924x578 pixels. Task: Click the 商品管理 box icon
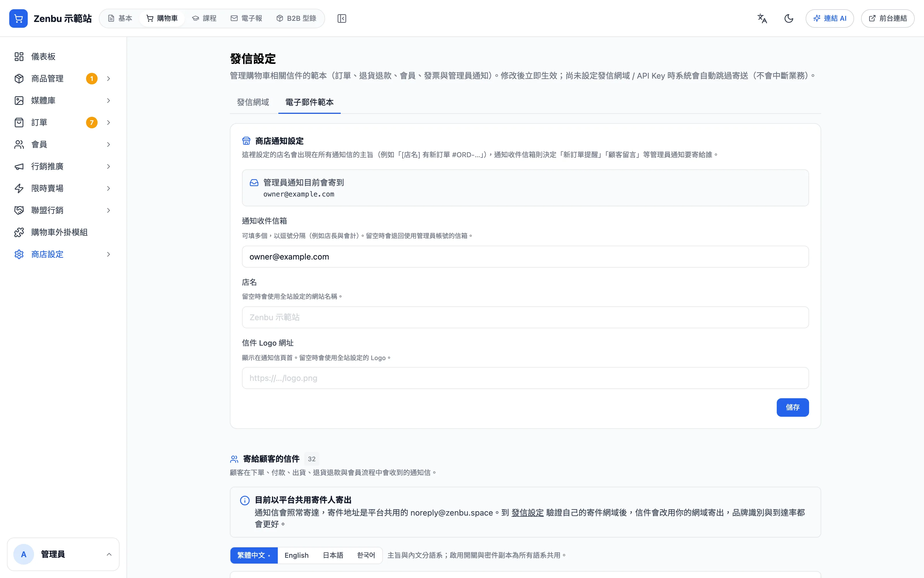point(19,78)
